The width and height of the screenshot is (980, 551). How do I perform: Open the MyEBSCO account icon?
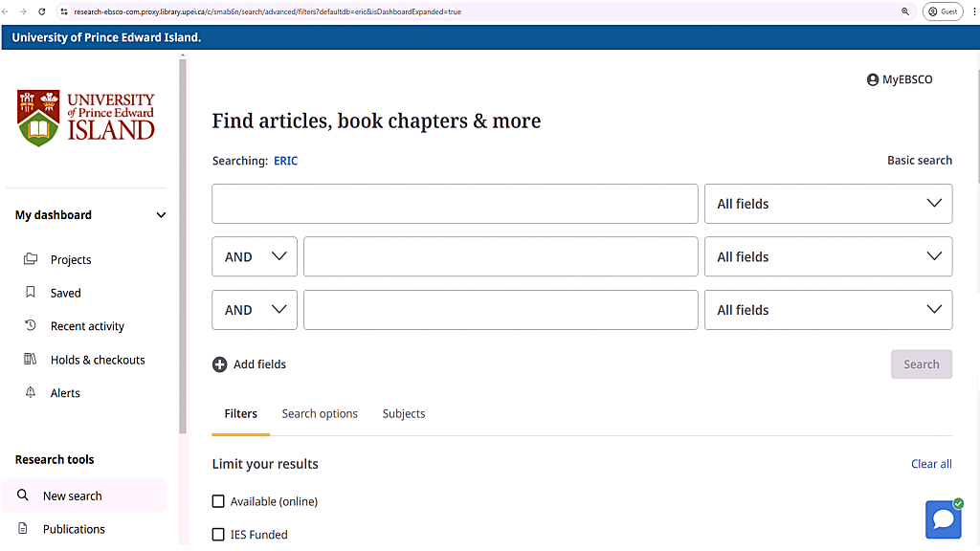[873, 80]
